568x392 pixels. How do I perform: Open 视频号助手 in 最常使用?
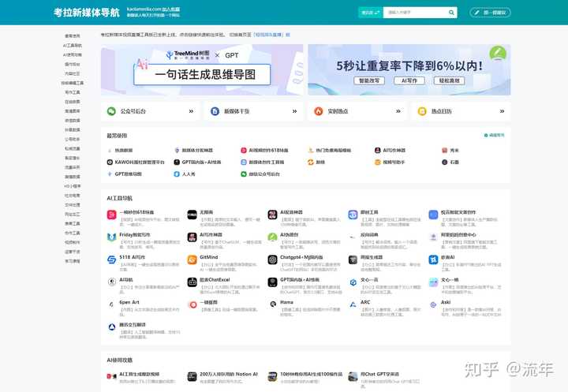[390, 162]
